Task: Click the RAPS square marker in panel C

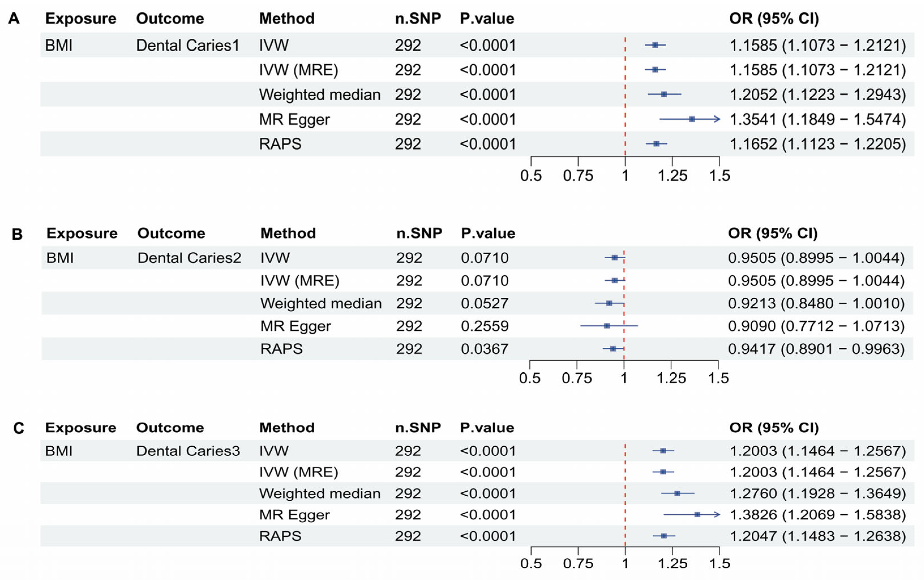Action: pos(664,536)
